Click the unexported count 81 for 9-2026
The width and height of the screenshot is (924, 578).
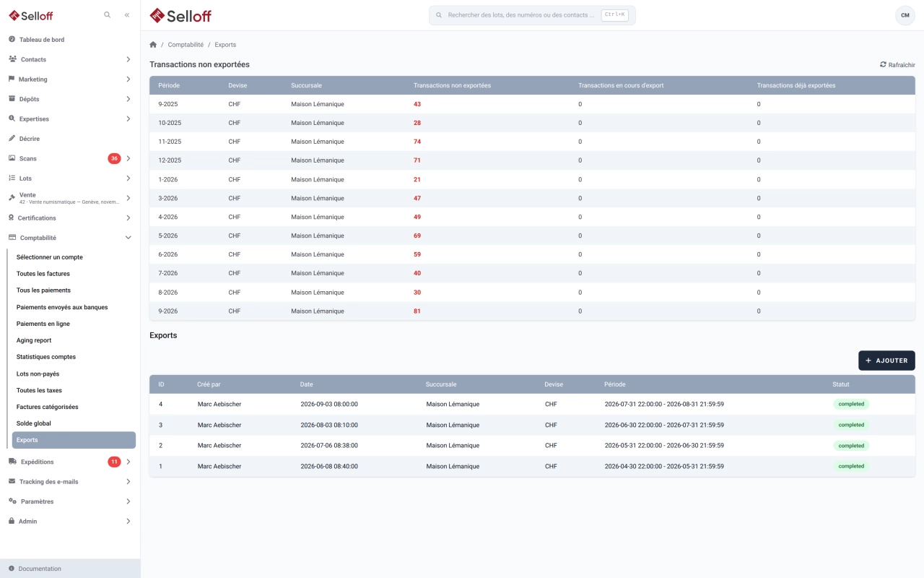[x=417, y=311]
